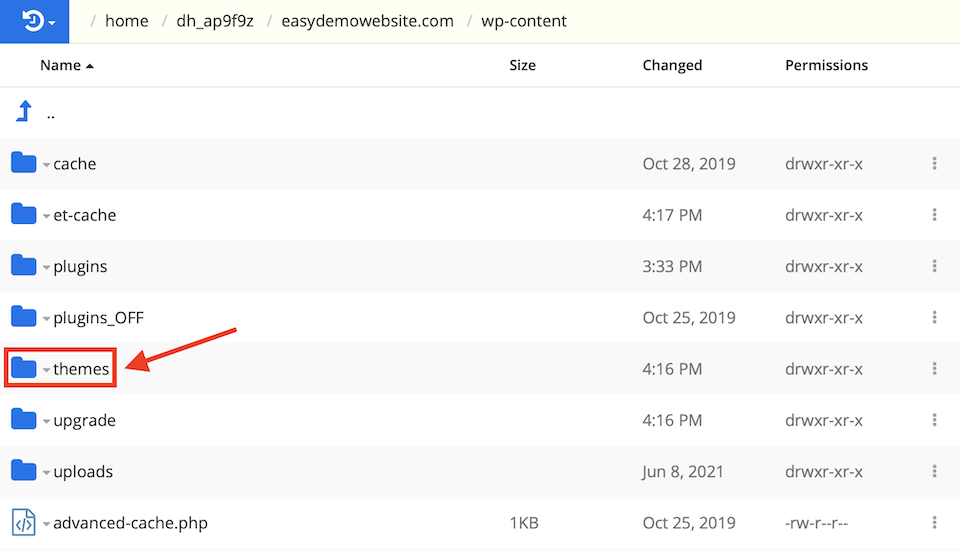Expand the dropdown arrow beside plugins_OFF
Image resolution: width=960 pixels, height=551 pixels.
click(x=46, y=319)
